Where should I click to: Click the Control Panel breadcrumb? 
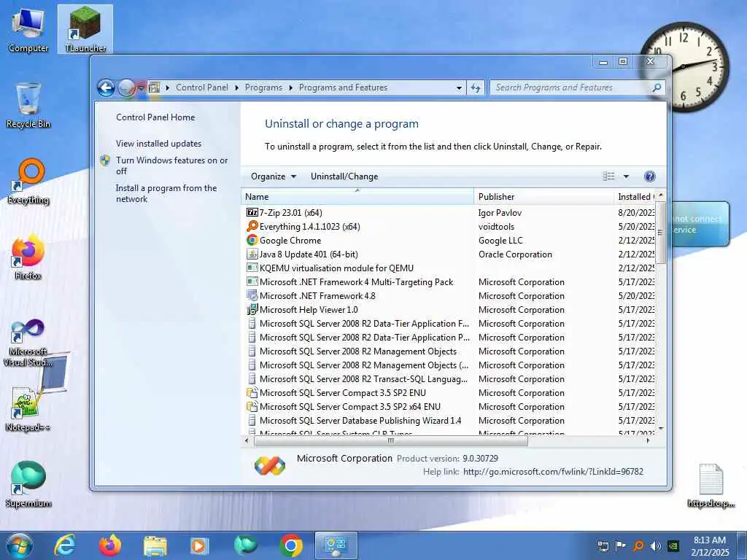click(x=202, y=87)
